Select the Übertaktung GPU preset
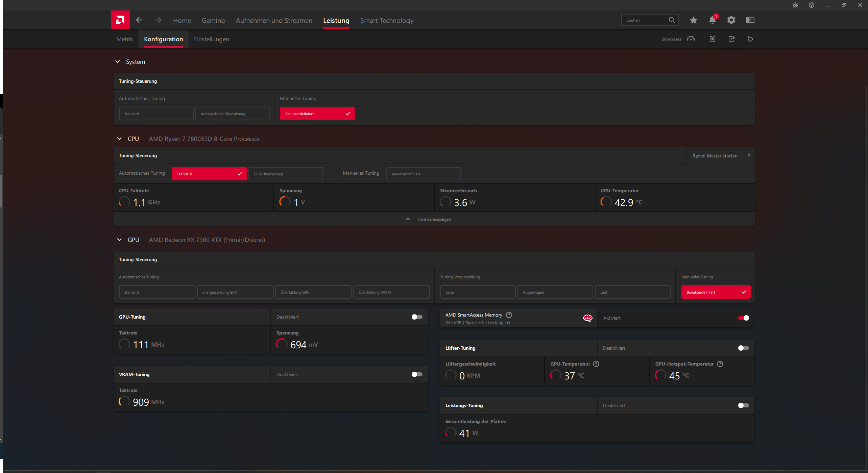This screenshot has width=868, height=473. pos(313,292)
